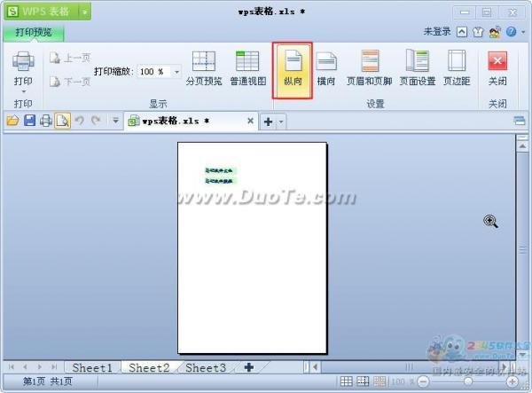This screenshot has width=532, height=393.
Task: Click the user feedback avatar icon
Action: (x=495, y=32)
